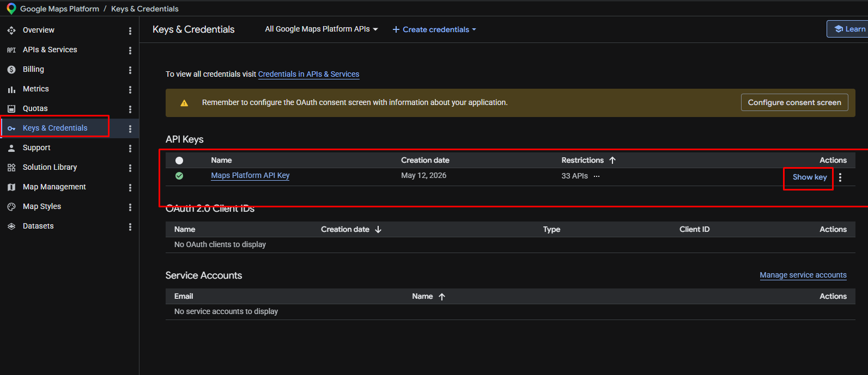
Task: Click the Billing dollar icon
Action: pyautogui.click(x=11, y=70)
